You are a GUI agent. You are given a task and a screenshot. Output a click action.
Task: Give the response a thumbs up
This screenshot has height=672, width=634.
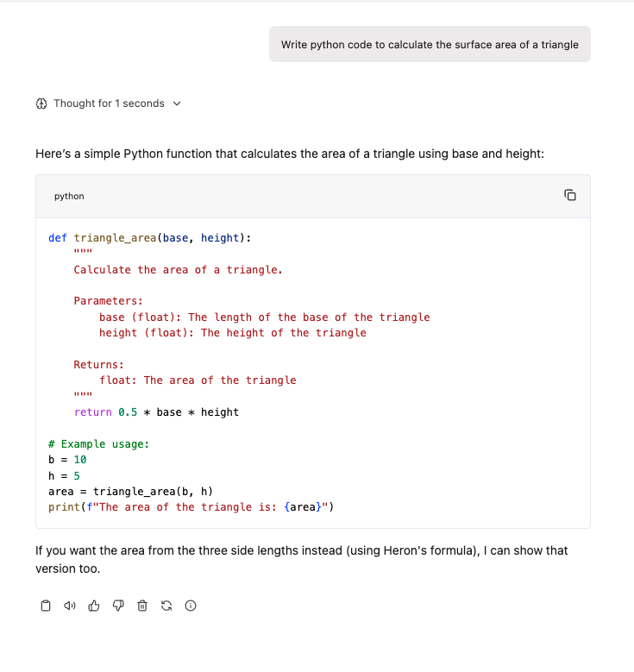click(94, 606)
